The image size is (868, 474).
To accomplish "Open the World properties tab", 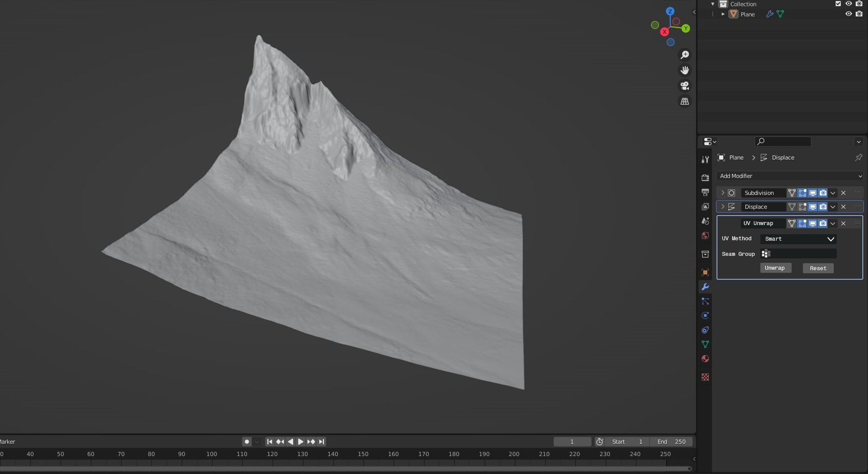I will (705, 235).
